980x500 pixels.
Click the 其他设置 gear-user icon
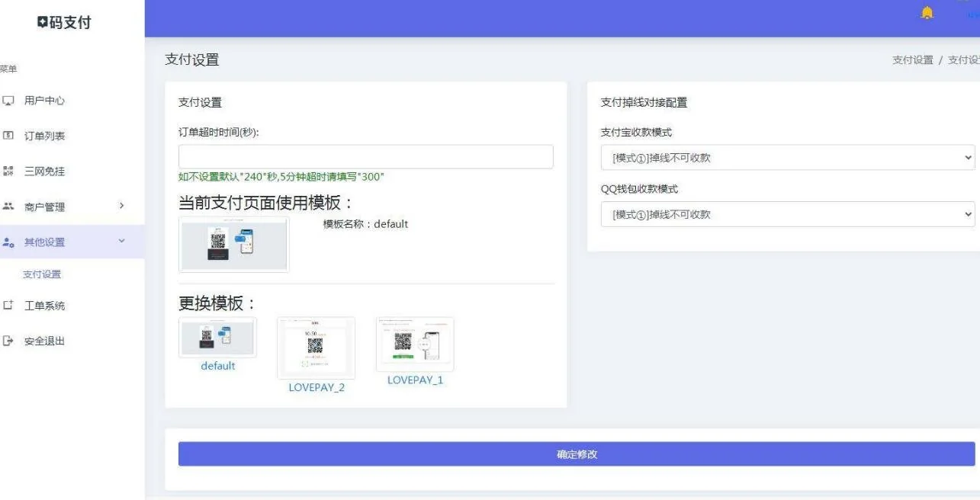click(x=8, y=242)
